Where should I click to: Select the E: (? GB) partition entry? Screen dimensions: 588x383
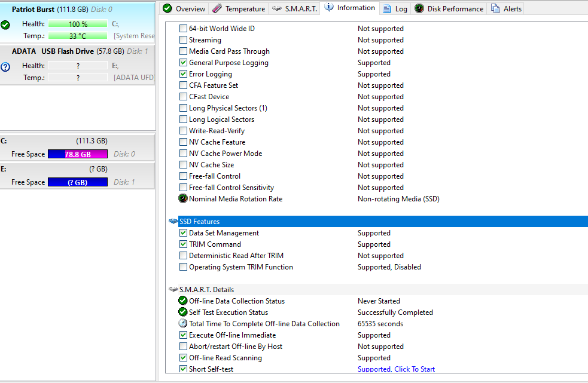[77, 176]
